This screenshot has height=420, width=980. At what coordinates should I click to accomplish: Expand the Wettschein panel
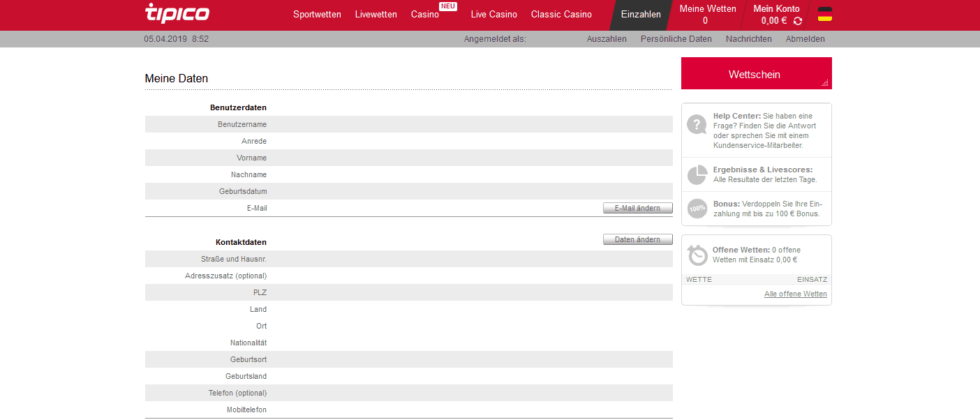tap(756, 73)
